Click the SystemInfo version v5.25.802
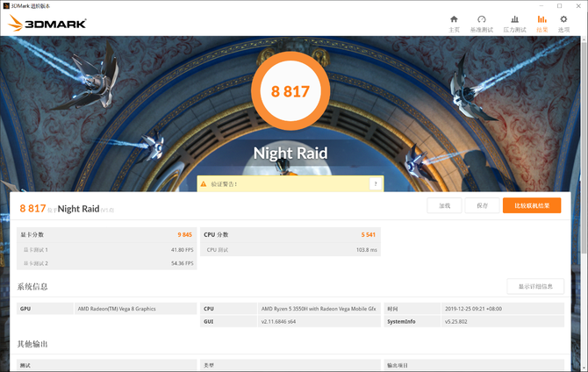Viewport: 588px width, 372px height. pos(456,321)
